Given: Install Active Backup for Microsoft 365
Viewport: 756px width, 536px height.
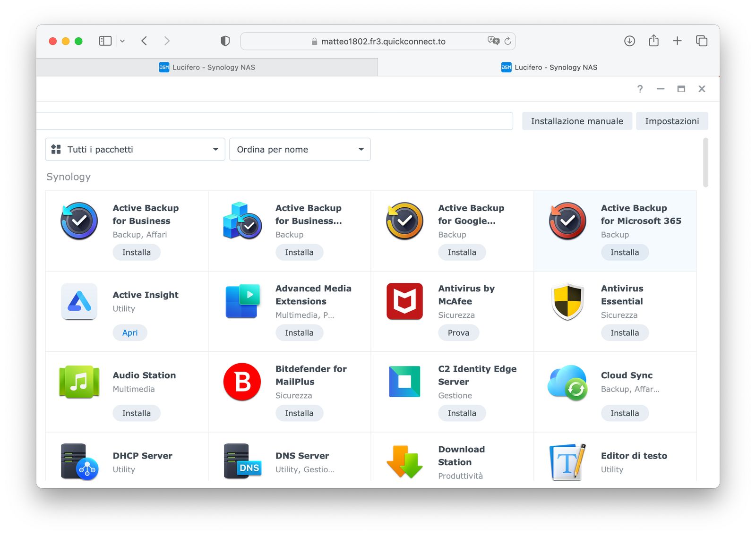Looking at the screenshot, I should 625,252.
